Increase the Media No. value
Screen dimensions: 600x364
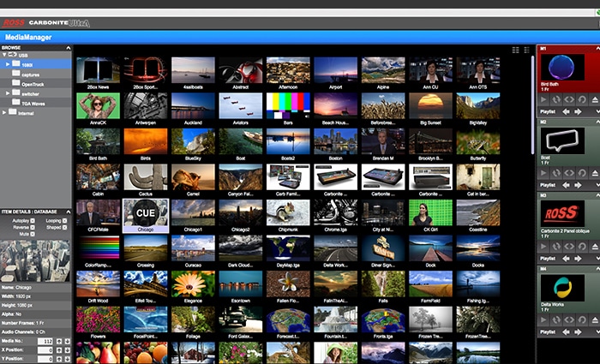(59, 341)
